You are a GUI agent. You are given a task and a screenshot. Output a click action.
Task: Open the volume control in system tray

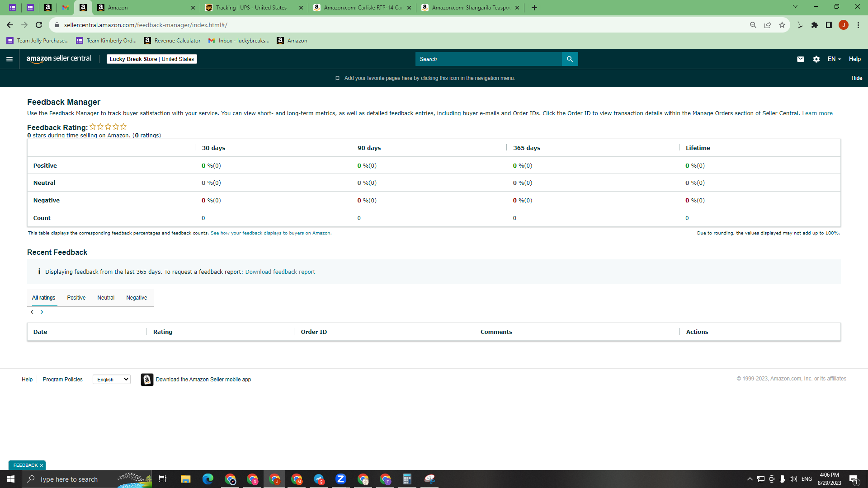[793, 479]
